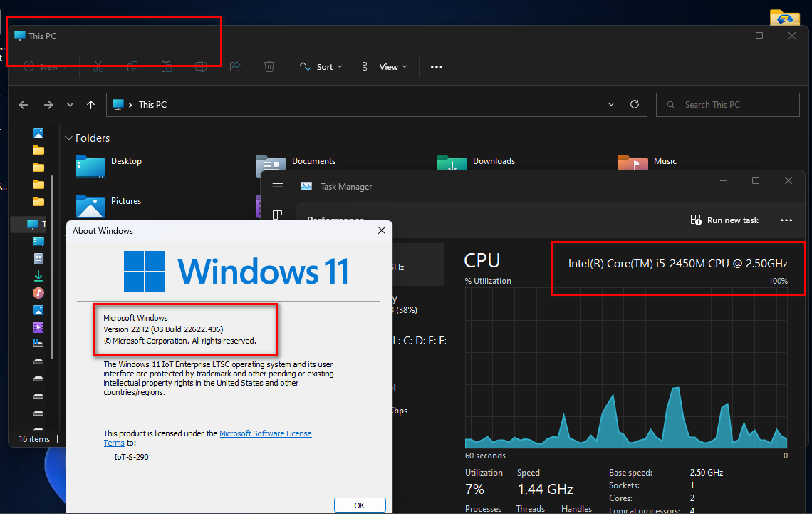Open the Sort dropdown in File Explorer
Image resolution: width=812 pixels, height=514 pixels.
click(x=321, y=66)
